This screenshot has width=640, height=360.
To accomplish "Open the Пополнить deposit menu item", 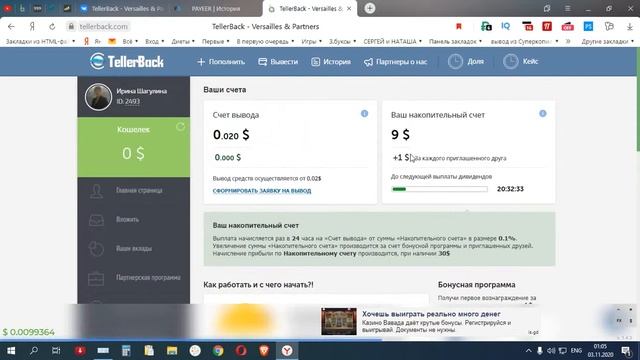I will click(x=221, y=62).
